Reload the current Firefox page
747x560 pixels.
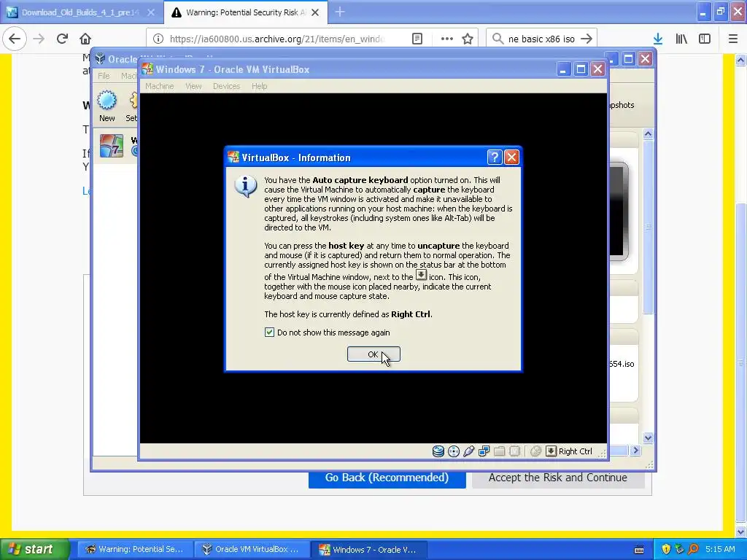point(62,39)
